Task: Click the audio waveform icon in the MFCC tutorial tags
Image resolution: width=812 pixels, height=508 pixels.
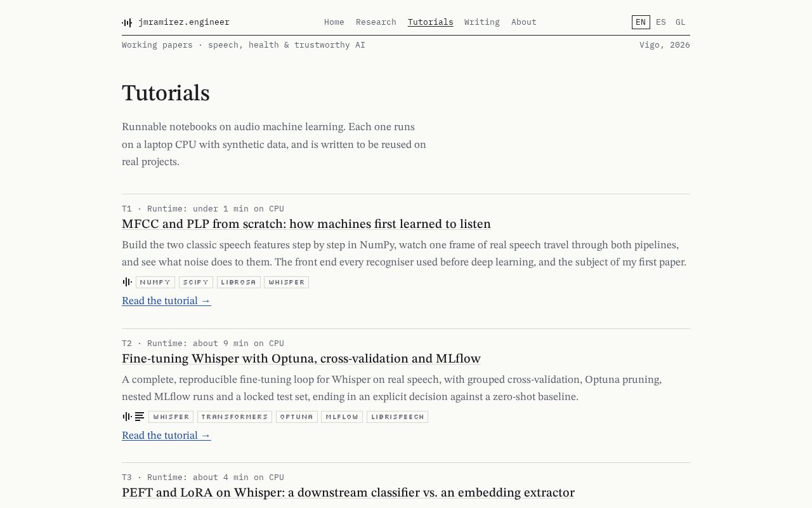Action: 127,282
